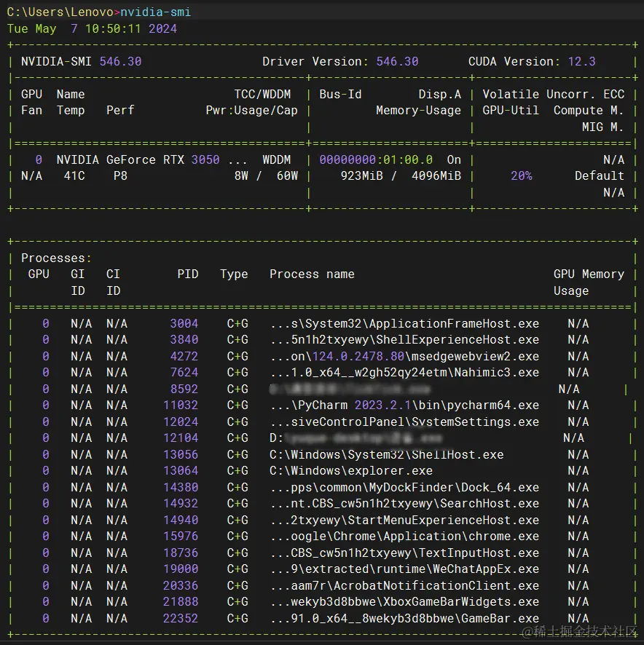Click the chrome.exe process entry
644x645 pixels.
(x=405, y=537)
